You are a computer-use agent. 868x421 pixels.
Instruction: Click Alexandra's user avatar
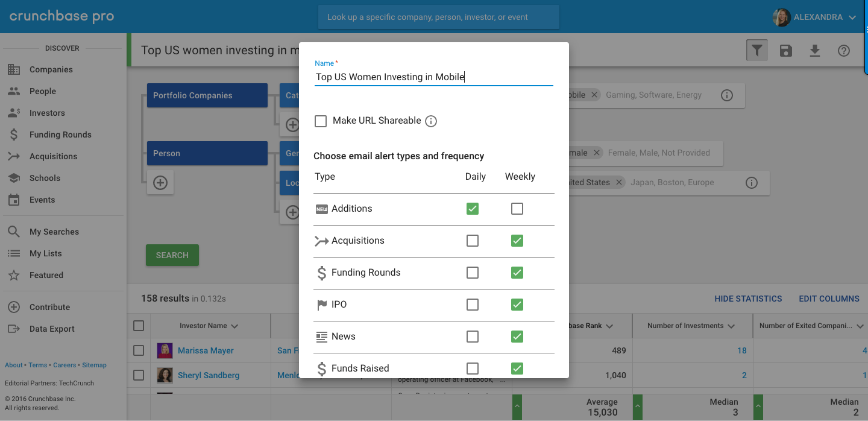(781, 17)
